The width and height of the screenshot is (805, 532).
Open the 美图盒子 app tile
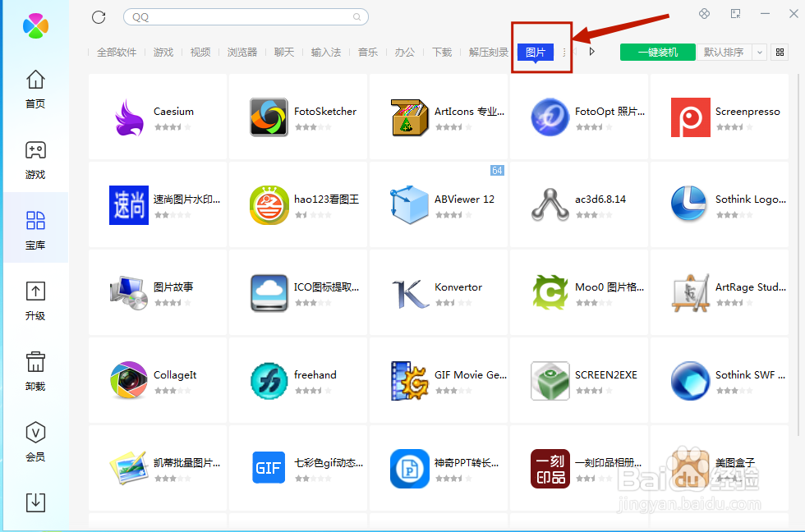click(720, 469)
